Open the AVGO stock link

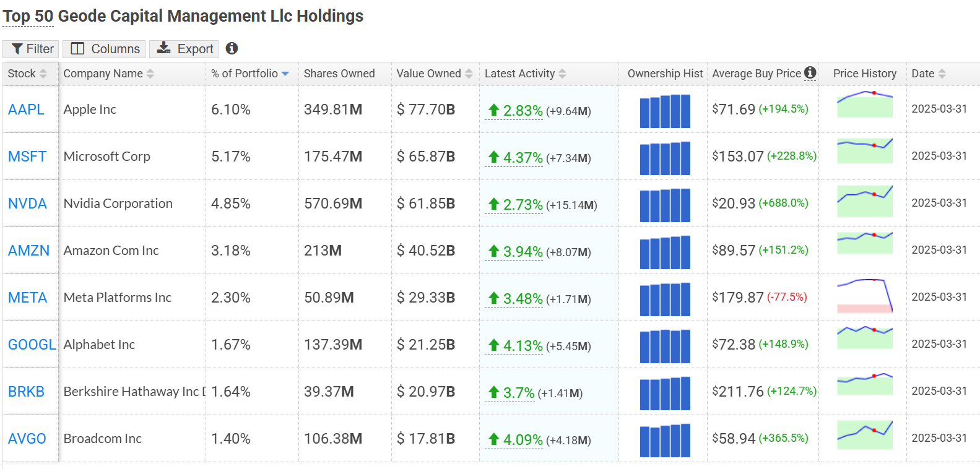(x=27, y=439)
